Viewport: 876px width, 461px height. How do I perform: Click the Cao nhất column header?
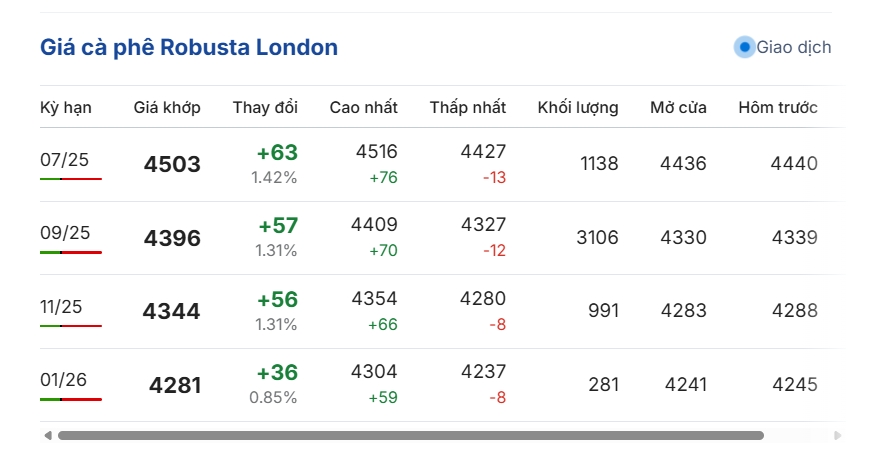(364, 108)
